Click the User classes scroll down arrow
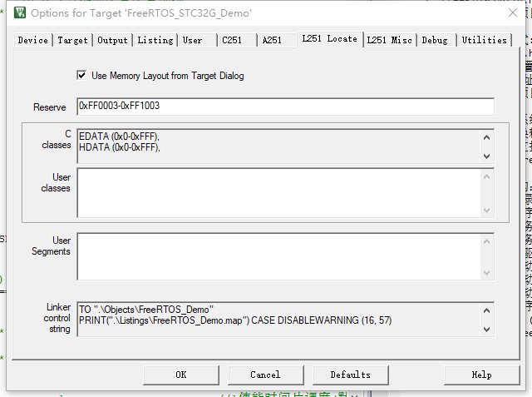 point(486,210)
